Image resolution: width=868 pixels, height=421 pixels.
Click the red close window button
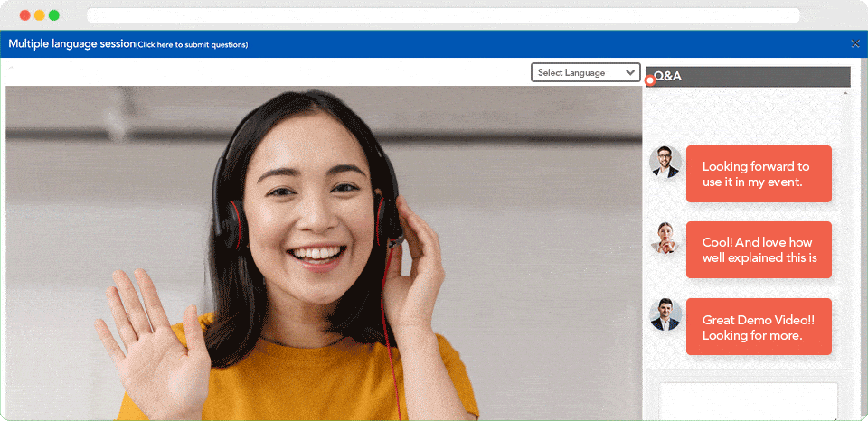tap(25, 15)
